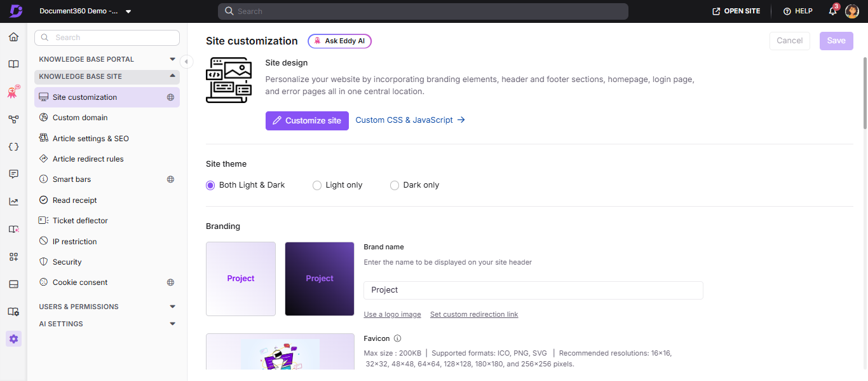Click the favicon preview image
This screenshot has height=381, width=868.
280,351
